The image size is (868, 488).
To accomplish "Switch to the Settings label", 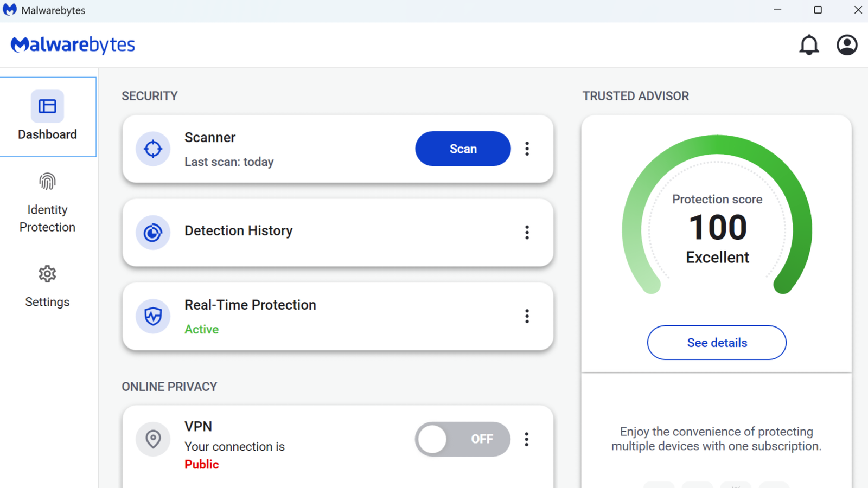I will 47,302.
